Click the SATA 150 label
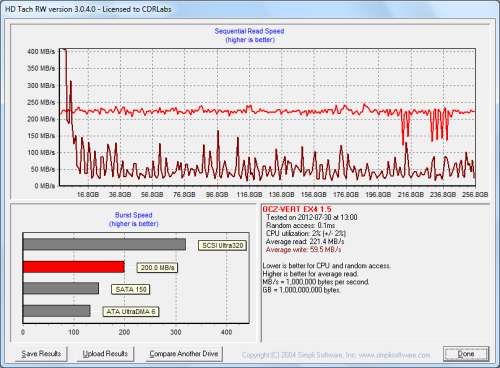Image resolution: width=500 pixels, height=368 pixels. pos(131,289)
